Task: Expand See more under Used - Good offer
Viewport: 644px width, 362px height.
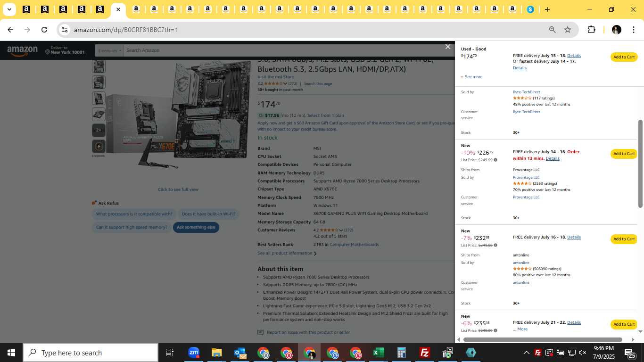Action: pyautogui.click(x=471, y=77)
